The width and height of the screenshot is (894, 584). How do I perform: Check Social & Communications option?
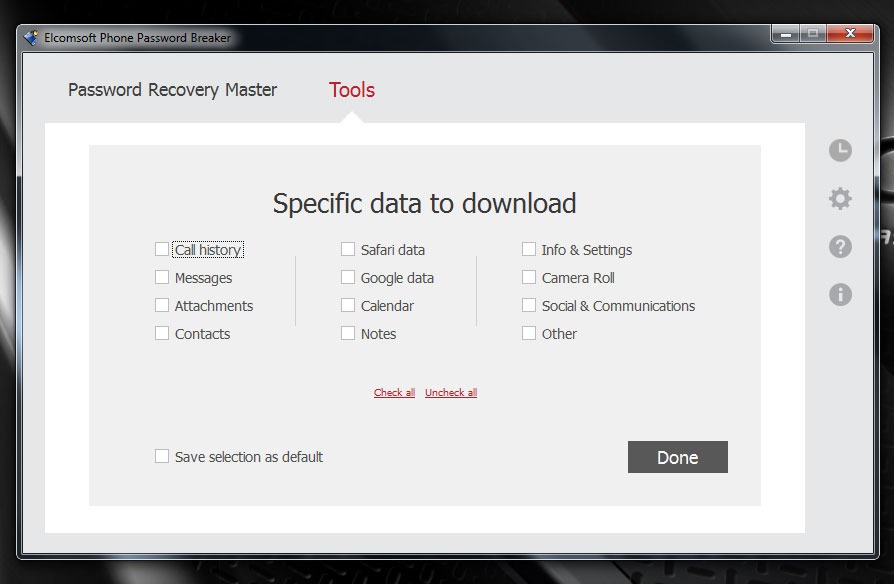coord(529,305)
